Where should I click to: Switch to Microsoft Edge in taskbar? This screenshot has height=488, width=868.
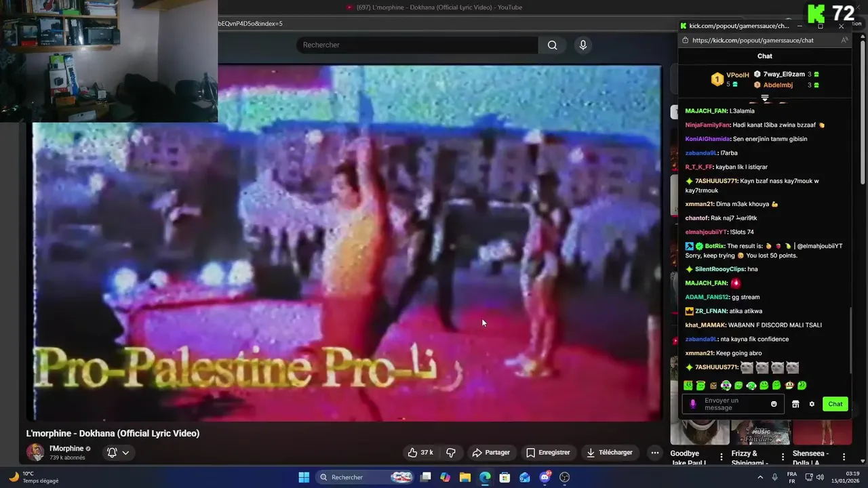(485, 477)
